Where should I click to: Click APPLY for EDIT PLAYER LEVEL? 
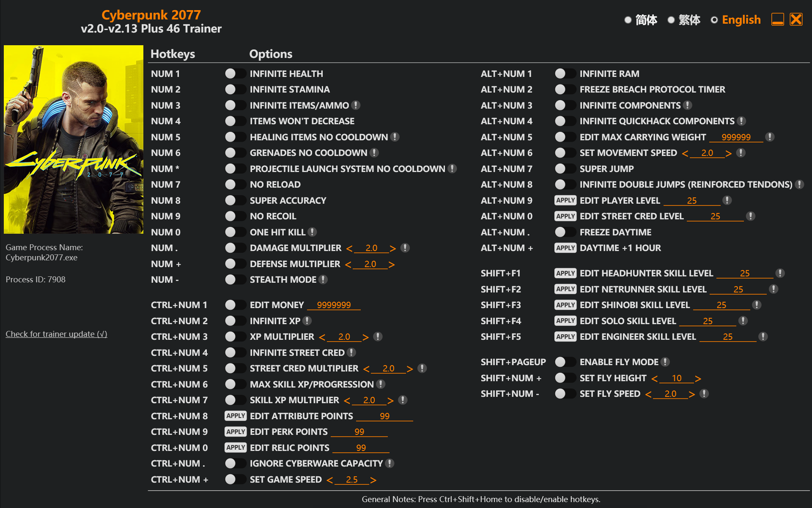click(x=565, y=200)
